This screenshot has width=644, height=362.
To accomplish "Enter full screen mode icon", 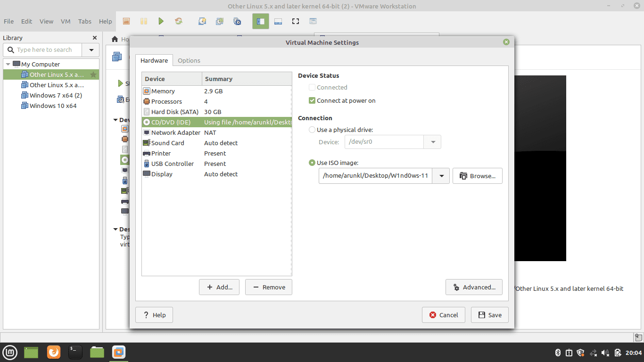I will (296, 21).
